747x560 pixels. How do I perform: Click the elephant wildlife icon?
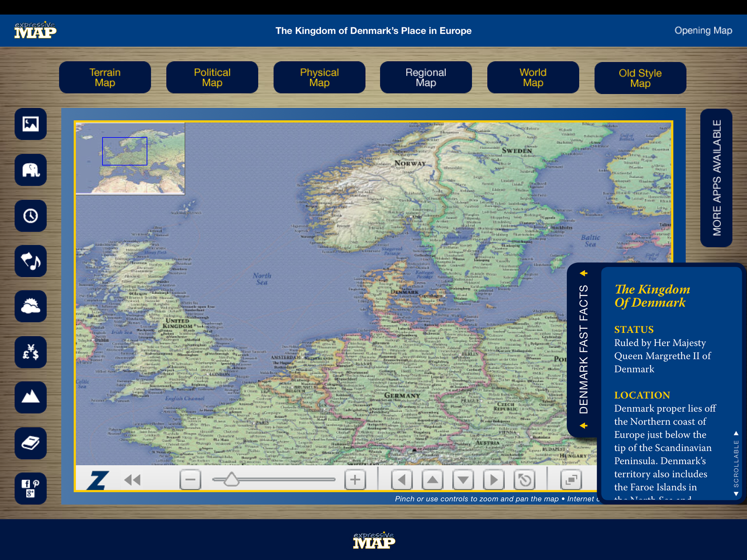(30, 170)
